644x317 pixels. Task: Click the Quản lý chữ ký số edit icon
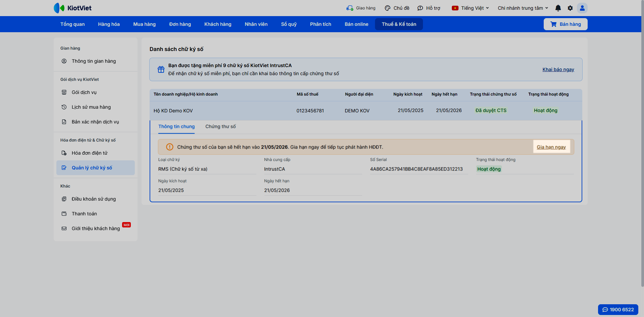(64, 168)
